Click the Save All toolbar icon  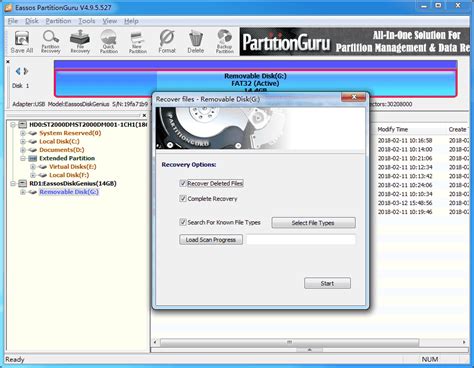coord(22,41)
